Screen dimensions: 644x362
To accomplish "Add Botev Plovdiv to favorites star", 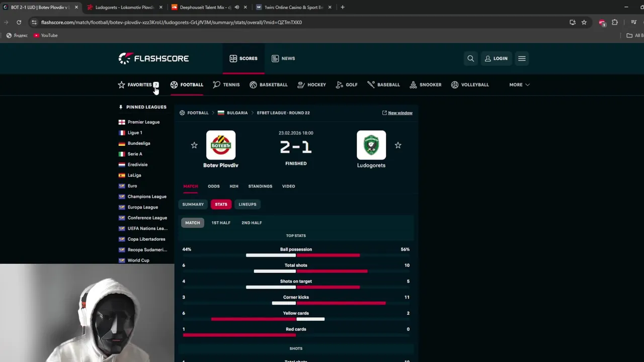I will 194,145.
